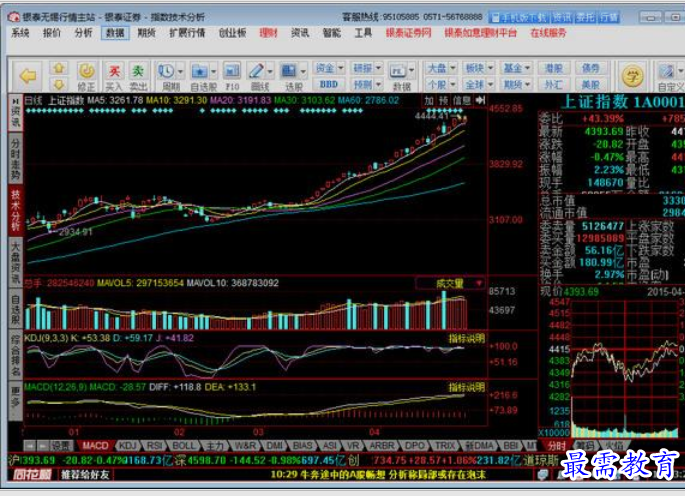Click the scroll-left arrow beside 设置

pyautogui.click(x=30, y=446)
